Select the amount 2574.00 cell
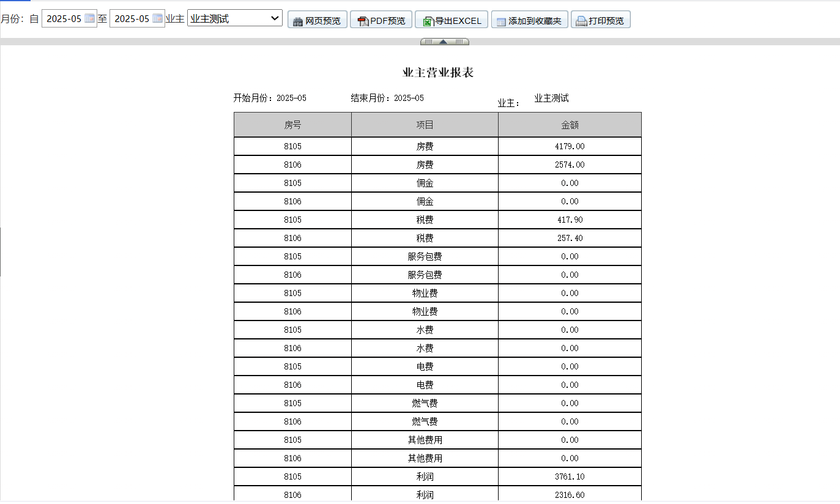This screenshot has height=504, width=840. [x=570, y=165]
